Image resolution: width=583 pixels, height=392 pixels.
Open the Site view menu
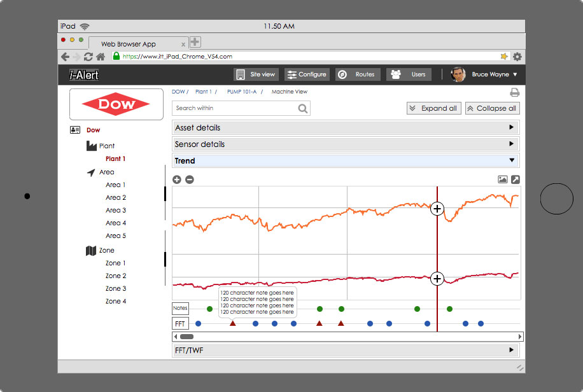[256, 74]
